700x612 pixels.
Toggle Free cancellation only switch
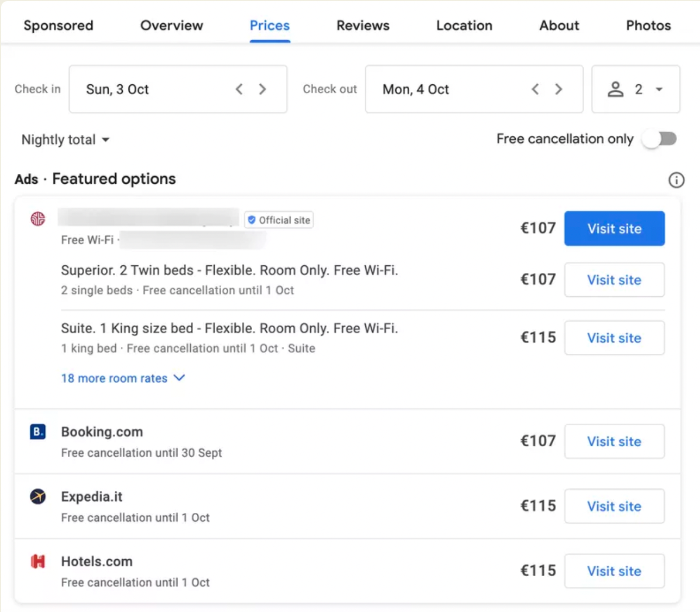click(659, 139)
